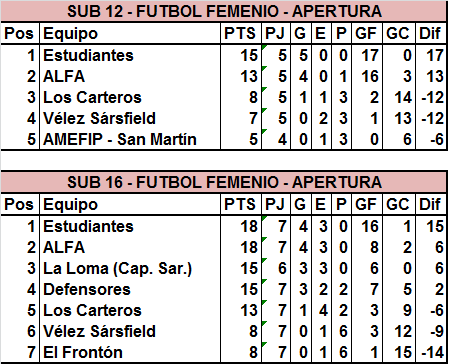Select El Frontón team name cell
Viewport: 449px width, 364px height.
[130, 352]
